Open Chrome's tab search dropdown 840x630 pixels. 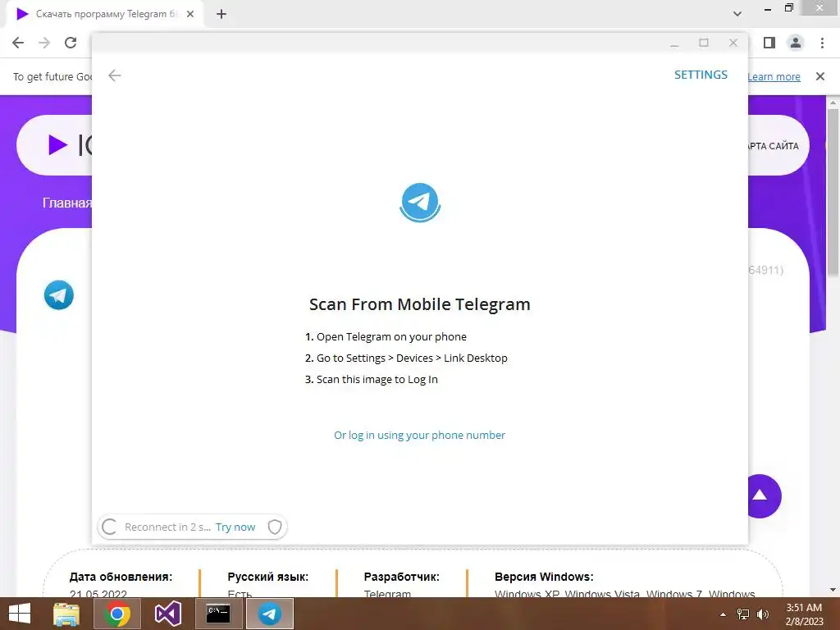click(x=737, y=14)
